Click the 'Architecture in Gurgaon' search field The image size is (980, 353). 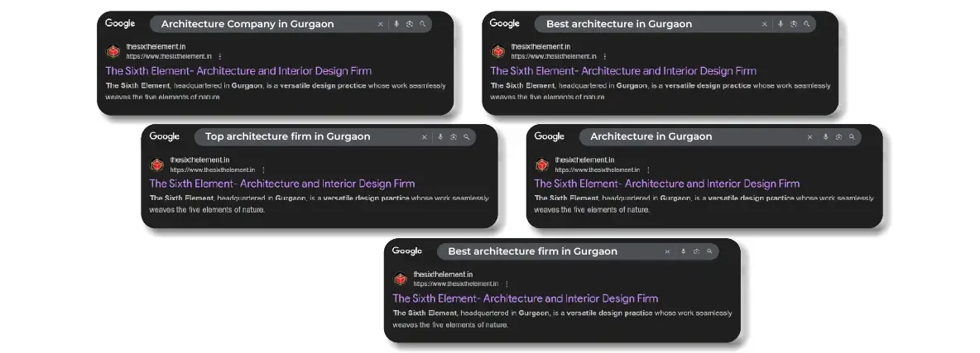[720, 137]
